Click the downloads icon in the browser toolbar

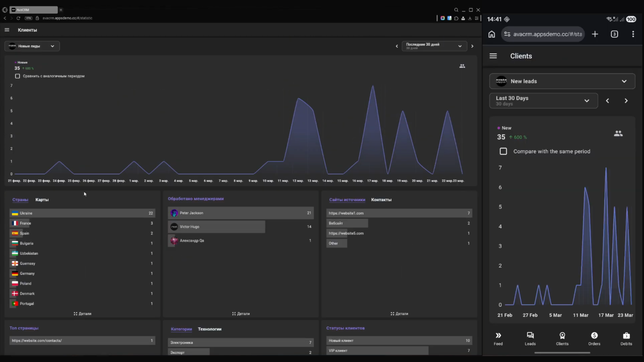tap(470, 18)
